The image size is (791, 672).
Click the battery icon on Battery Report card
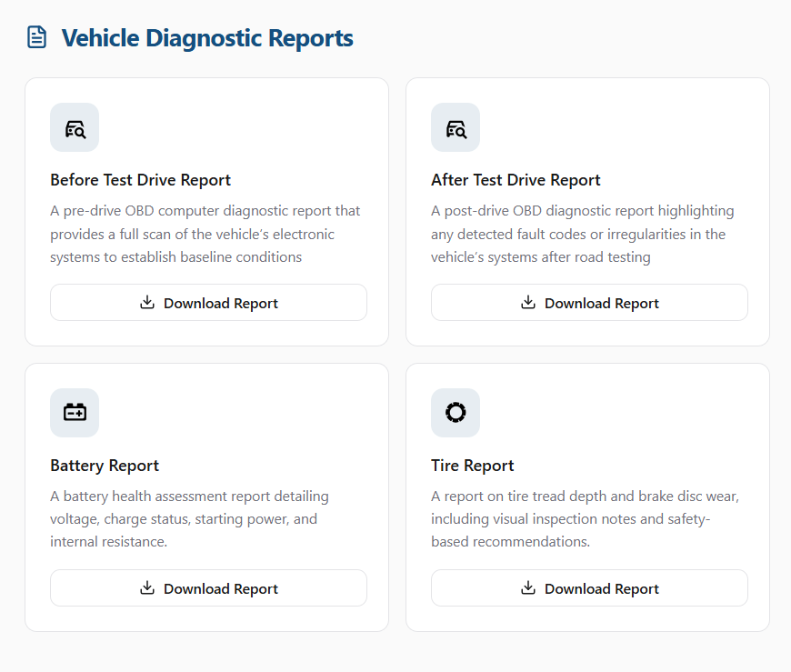[x=75, y=413]
